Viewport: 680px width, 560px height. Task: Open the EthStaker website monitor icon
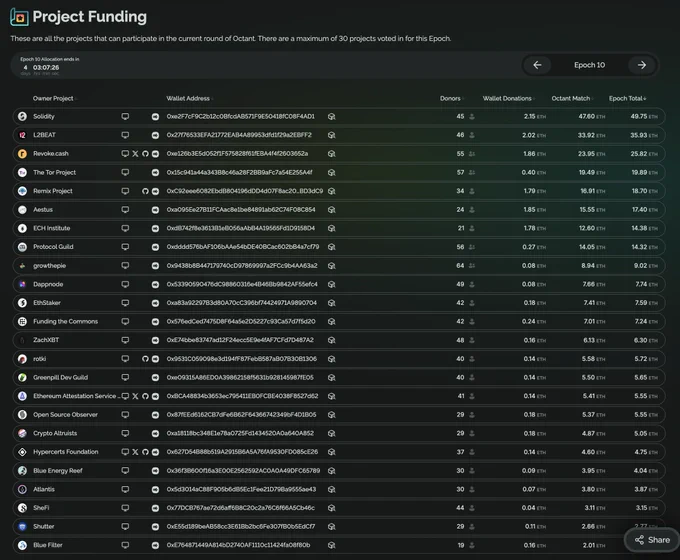[125, 303]
